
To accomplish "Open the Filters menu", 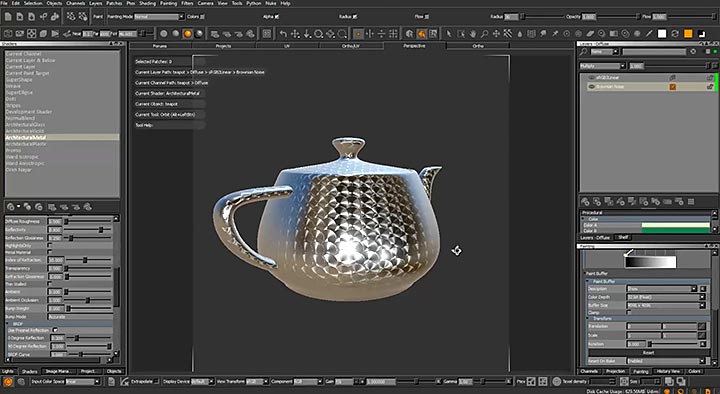I will click(x=187, y=3).
